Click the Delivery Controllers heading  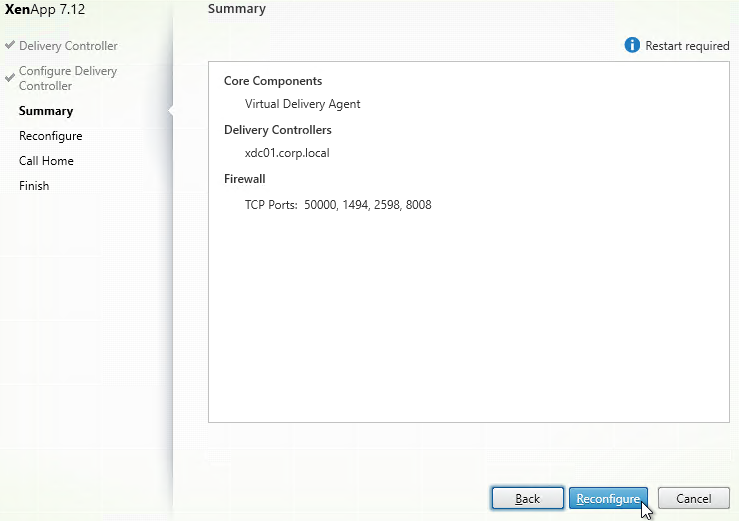(x=278, y=130)
